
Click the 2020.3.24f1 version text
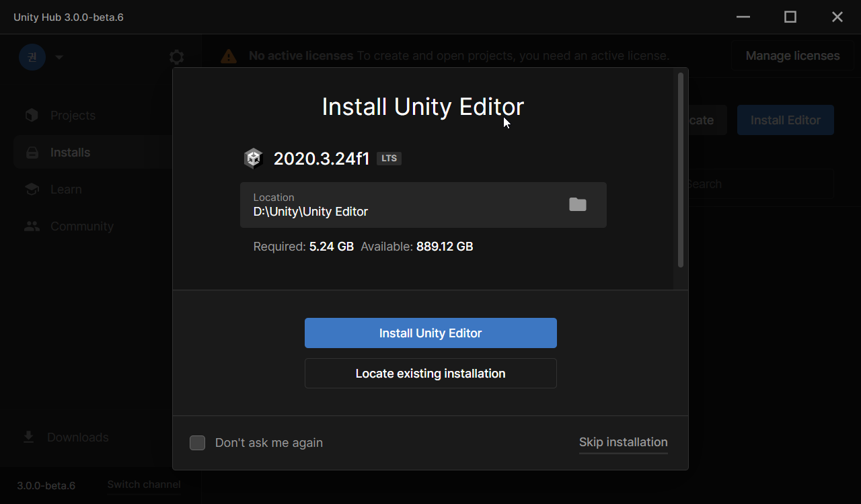pos(322,159)
